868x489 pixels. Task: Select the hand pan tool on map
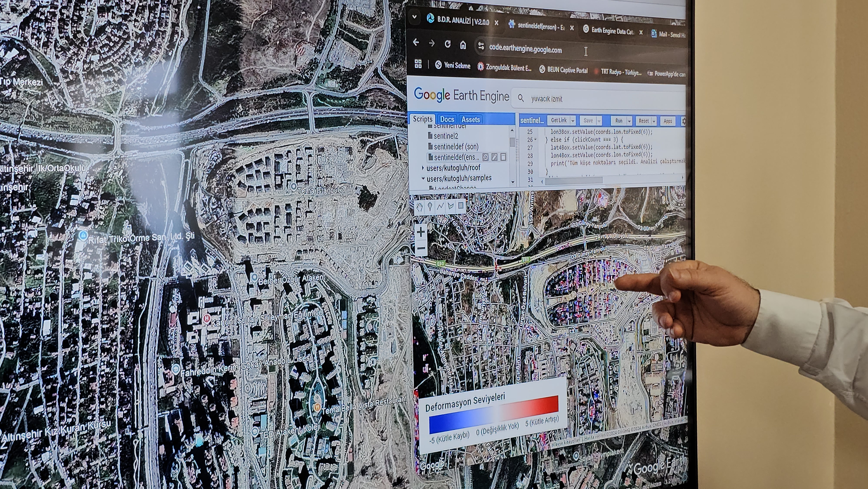click(419, 207)
